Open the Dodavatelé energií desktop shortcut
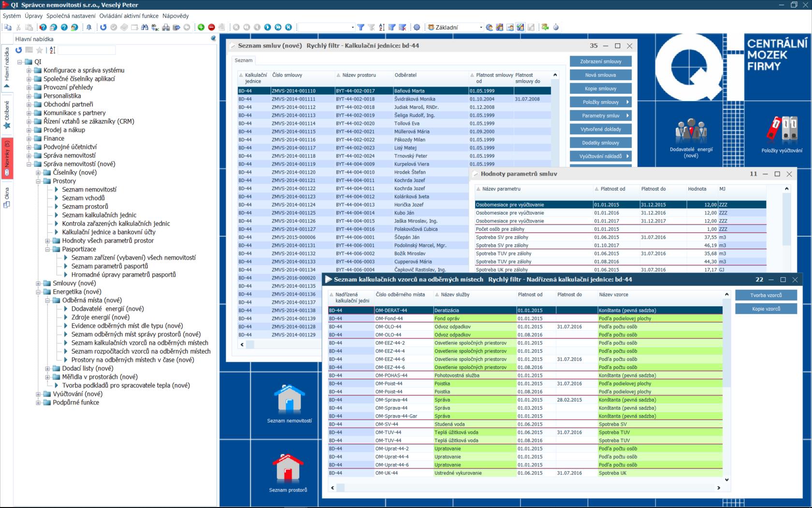The height and width of the screenshot is (508, 812). [691, 137]
